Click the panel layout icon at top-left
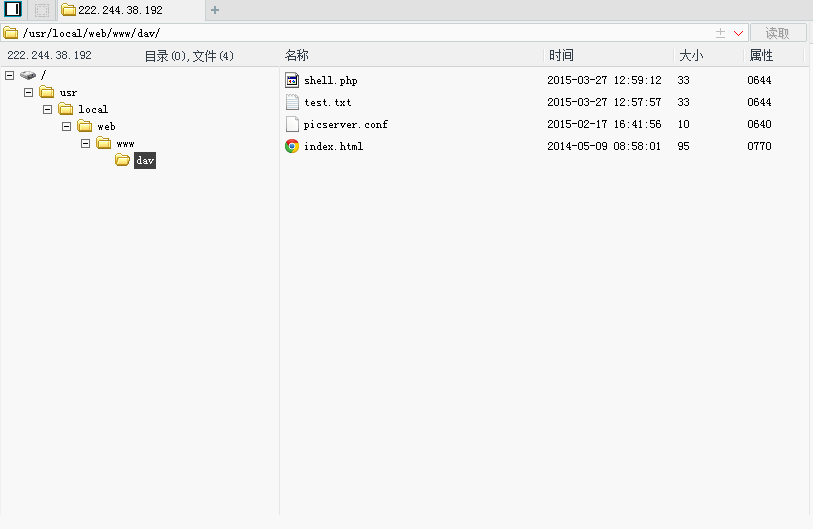The height and width of the screenshot is (529, 813). (13, 9)
